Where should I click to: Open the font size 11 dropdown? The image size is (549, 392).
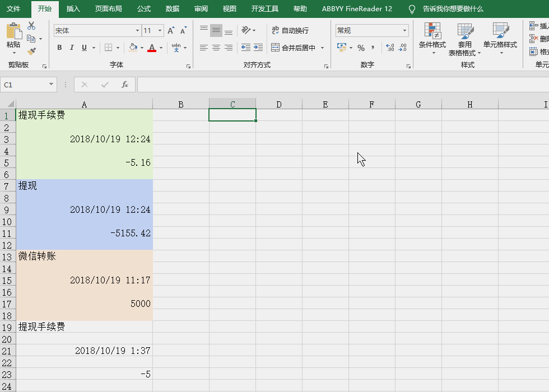click(160, 30)
